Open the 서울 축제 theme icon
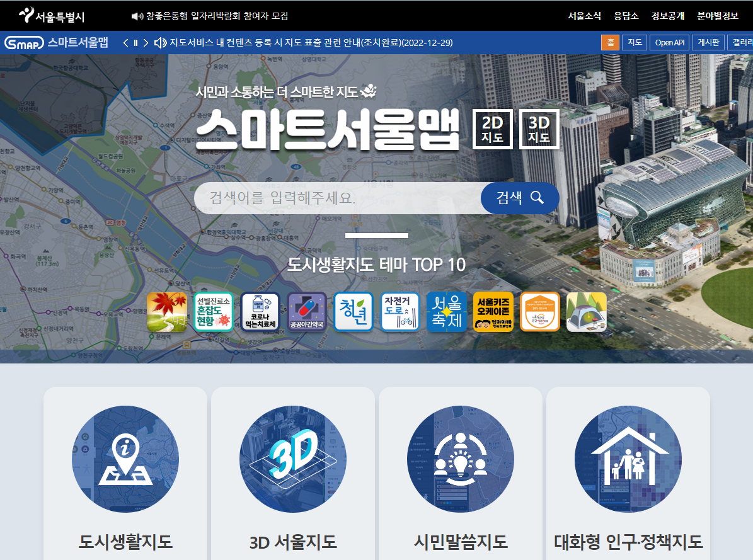Screen dimensions: 753x560 click(447, 312)
